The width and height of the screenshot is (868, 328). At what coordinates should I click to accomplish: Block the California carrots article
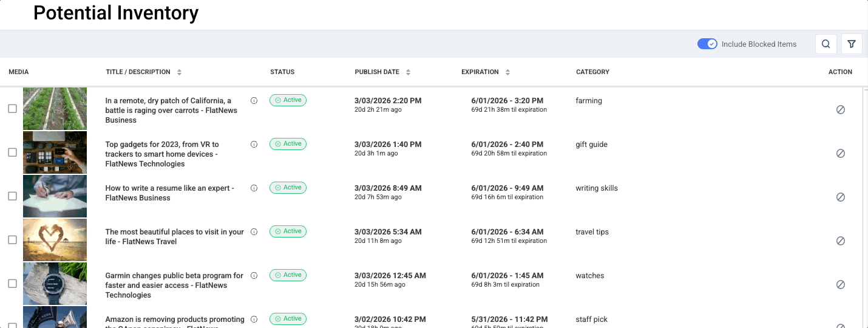[x=840, y=110]
